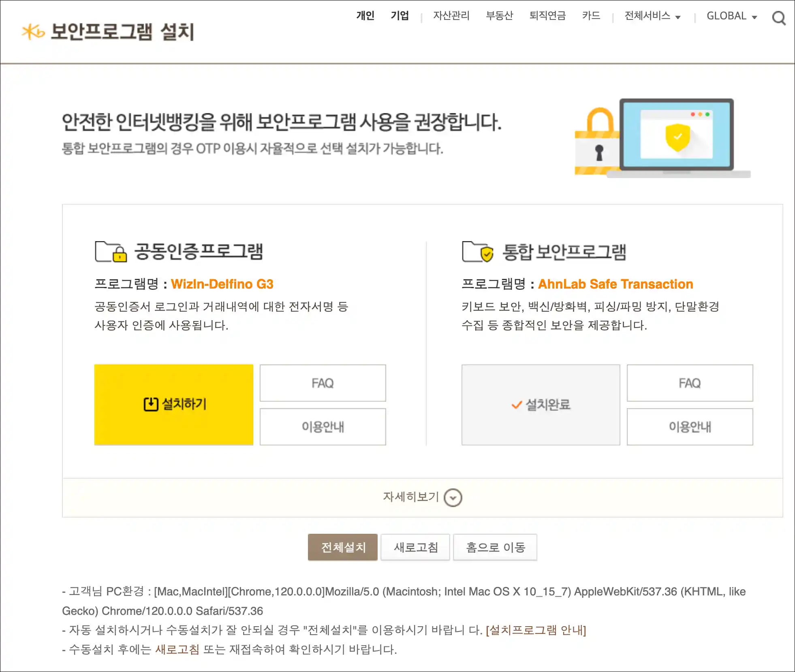Open FAQ for WizIn-Delfino G3
This screenshot has width=795, height=672.
click(323, 383)
